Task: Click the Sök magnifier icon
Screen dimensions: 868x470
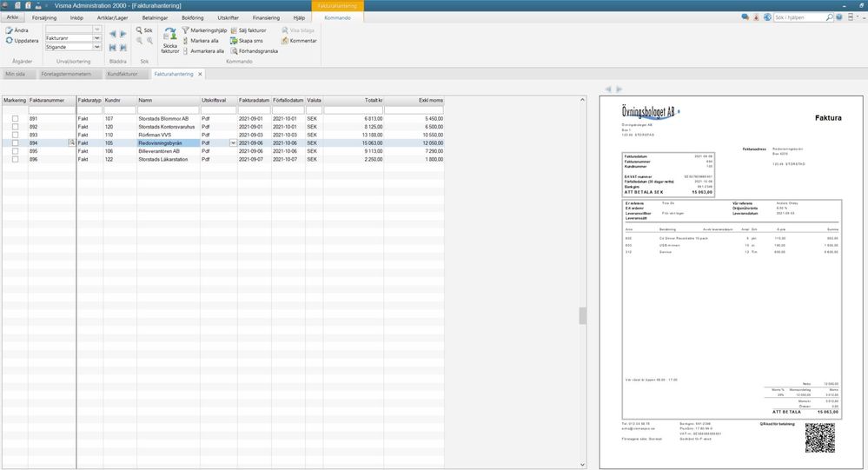Action: [140, 30]
